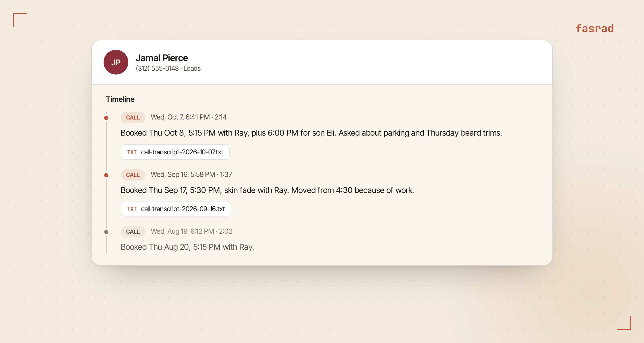
Task: Click the CALL badge for Oct 7
Action: click(x=133, y=117)
